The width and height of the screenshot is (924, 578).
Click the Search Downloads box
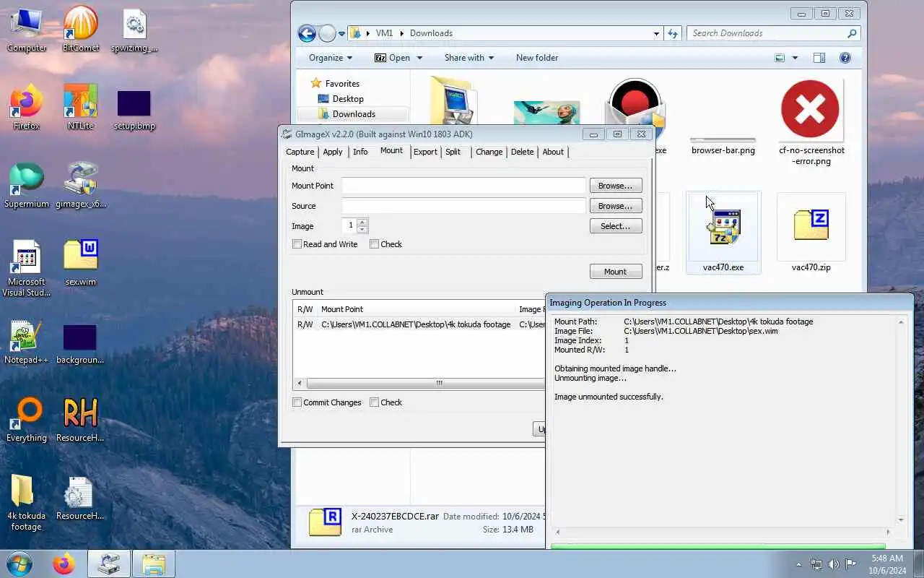tap(773, 33)
